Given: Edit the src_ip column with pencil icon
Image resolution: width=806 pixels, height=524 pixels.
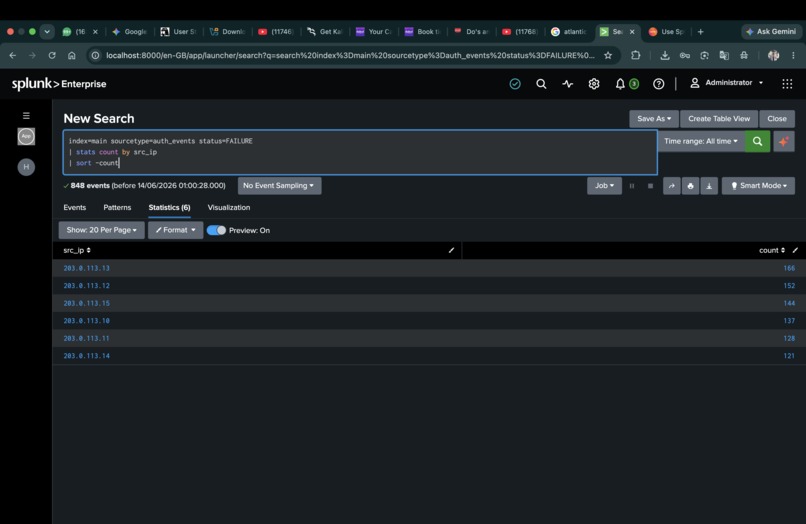Looking at the screenshot, I should click(451, 250).
